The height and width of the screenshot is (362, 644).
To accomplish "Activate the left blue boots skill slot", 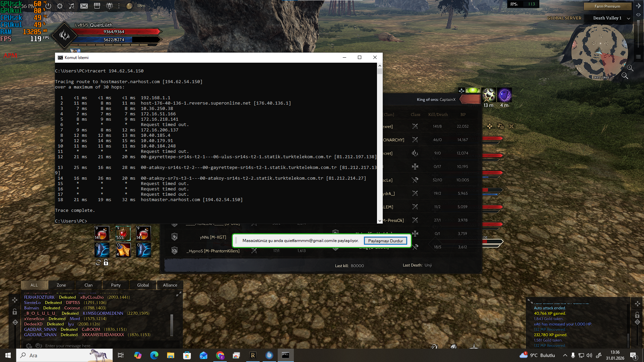I will [x=102, y=250].
